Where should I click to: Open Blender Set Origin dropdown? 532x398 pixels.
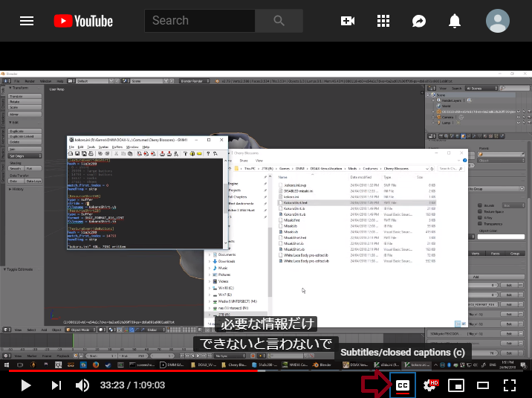click(x=25, y=156)
